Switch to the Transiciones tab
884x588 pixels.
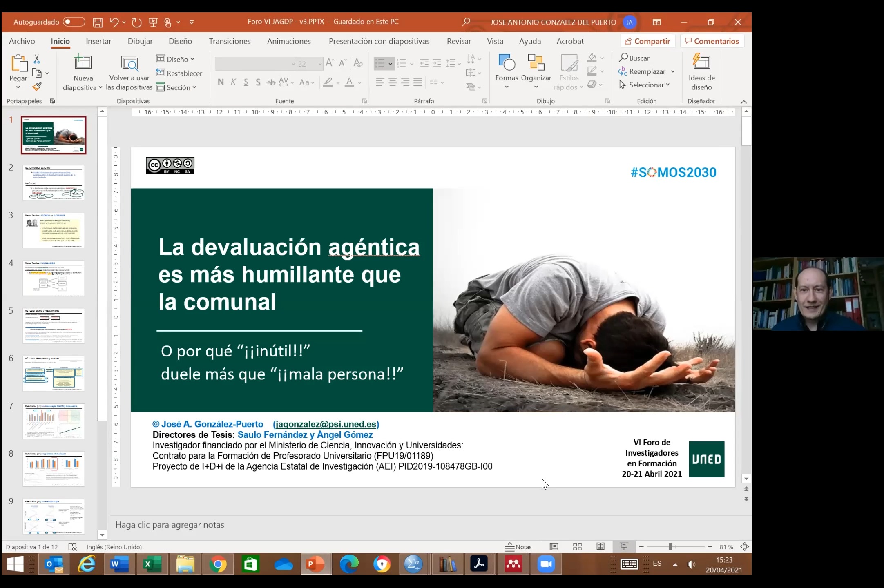click(230, 41)
